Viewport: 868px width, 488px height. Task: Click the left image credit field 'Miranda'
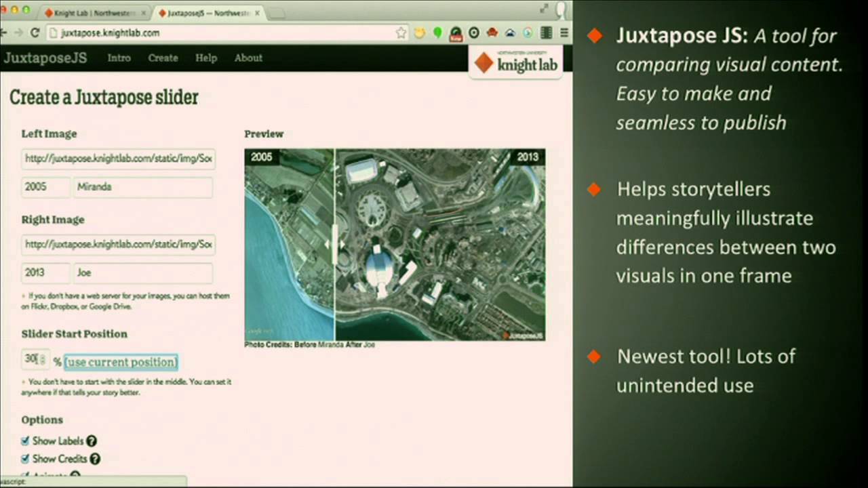(x=143, y=187)
